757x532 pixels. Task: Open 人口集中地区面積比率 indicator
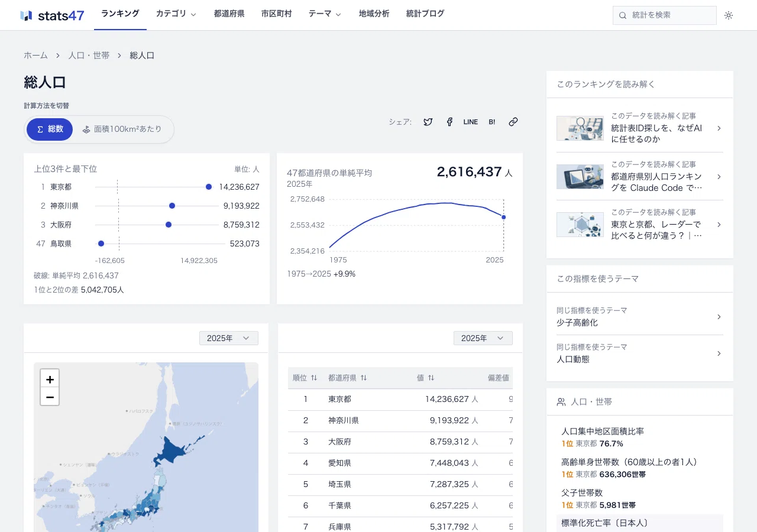640,437
